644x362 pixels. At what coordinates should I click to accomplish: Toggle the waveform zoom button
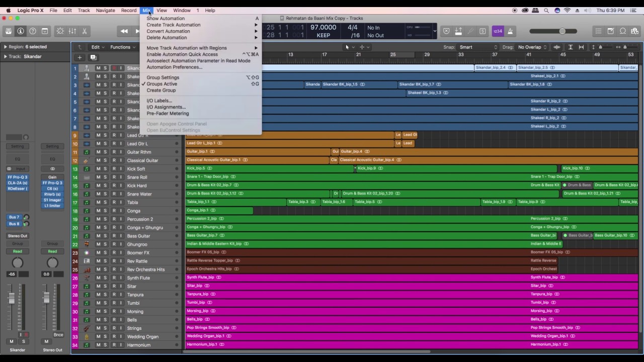click(x=557, y=47)
